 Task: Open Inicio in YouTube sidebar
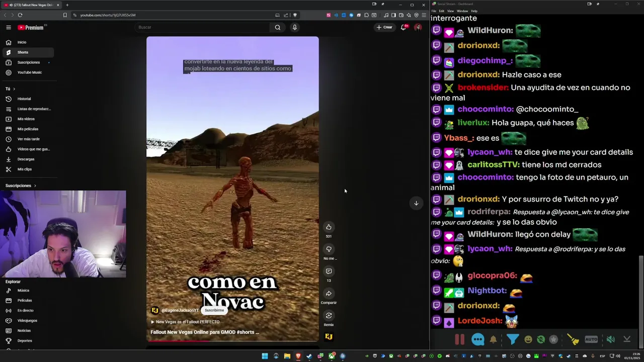tap(27, 42)
